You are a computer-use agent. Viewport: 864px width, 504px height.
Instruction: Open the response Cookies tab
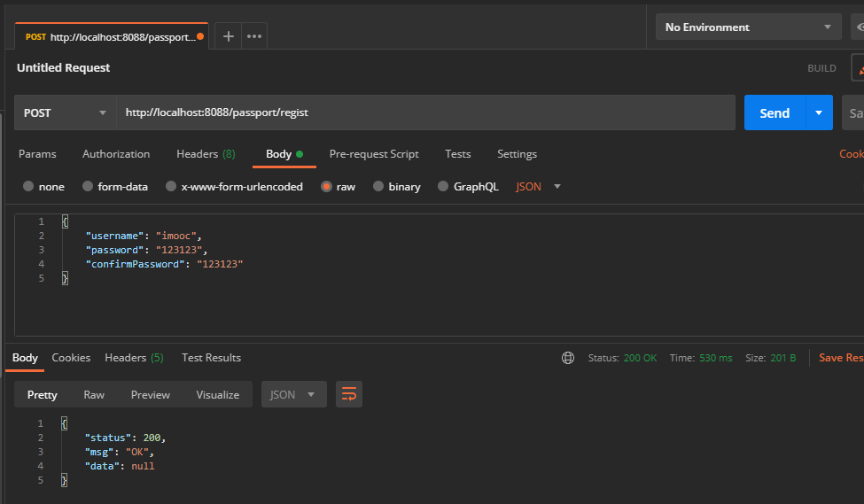tap(71, 358)
